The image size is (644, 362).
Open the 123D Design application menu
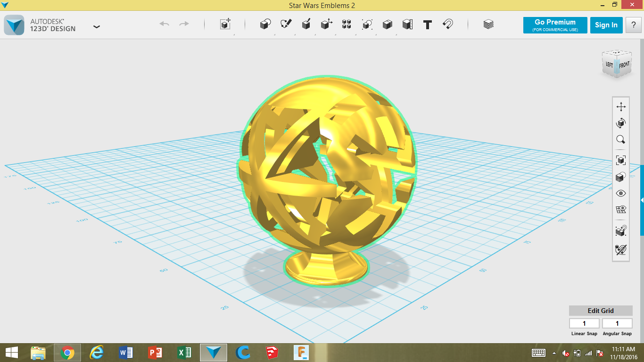97,27
